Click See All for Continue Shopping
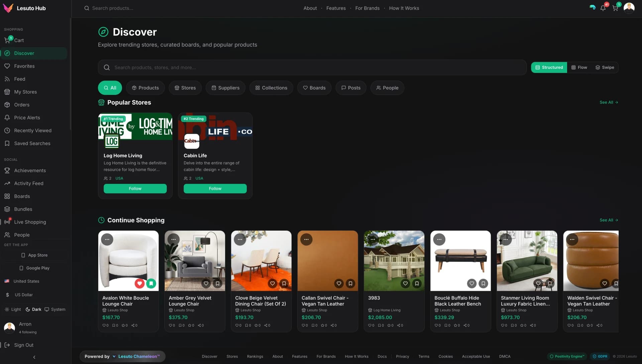Screen dimensions: 642x364 click(x=609, y=220)
